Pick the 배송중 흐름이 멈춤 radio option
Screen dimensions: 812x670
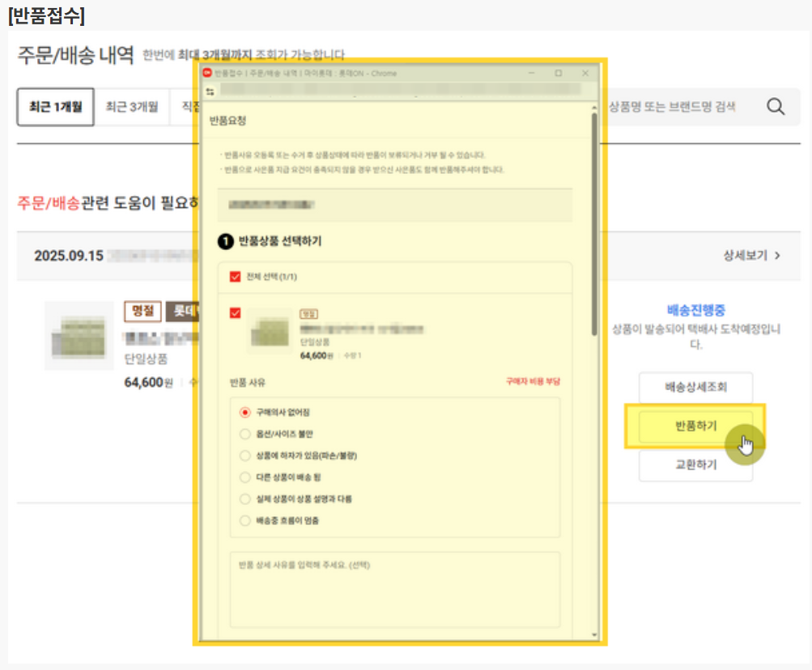coord(245,520)
